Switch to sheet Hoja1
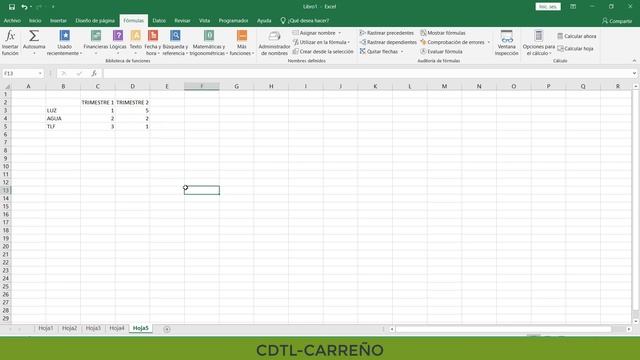Image resolution: width=640 pixels, height=360 pixels. click(46, 328)
